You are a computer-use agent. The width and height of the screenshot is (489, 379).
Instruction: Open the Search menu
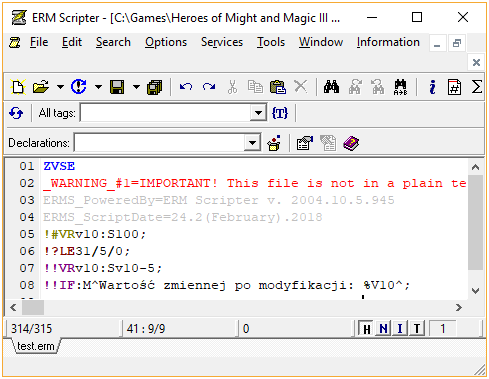tap(113, 42)
